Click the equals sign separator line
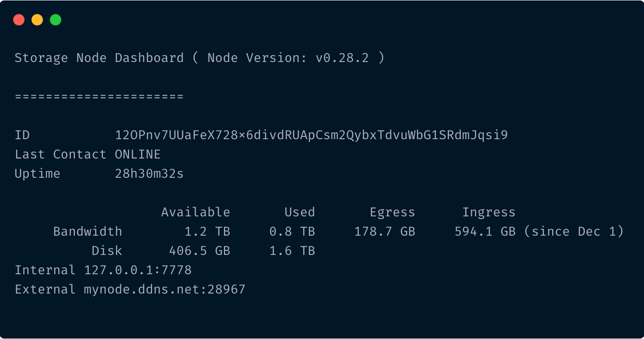This screenshot has width=644, height=339. [x=99, y=96]
